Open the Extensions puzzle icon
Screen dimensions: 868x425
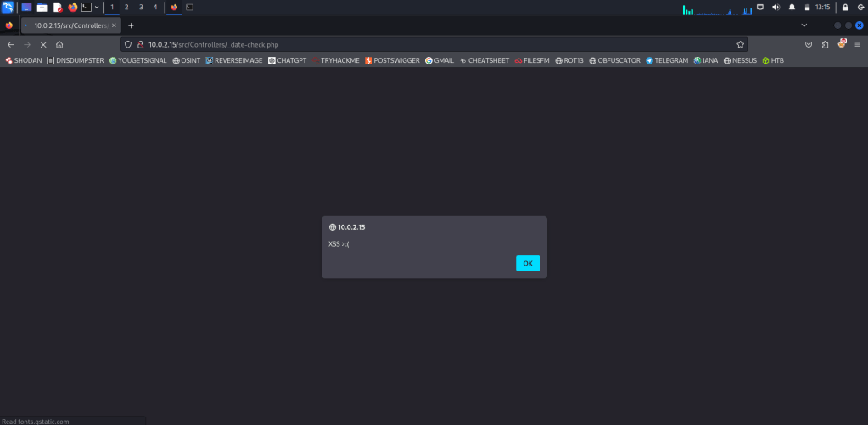tap(825, 44)
